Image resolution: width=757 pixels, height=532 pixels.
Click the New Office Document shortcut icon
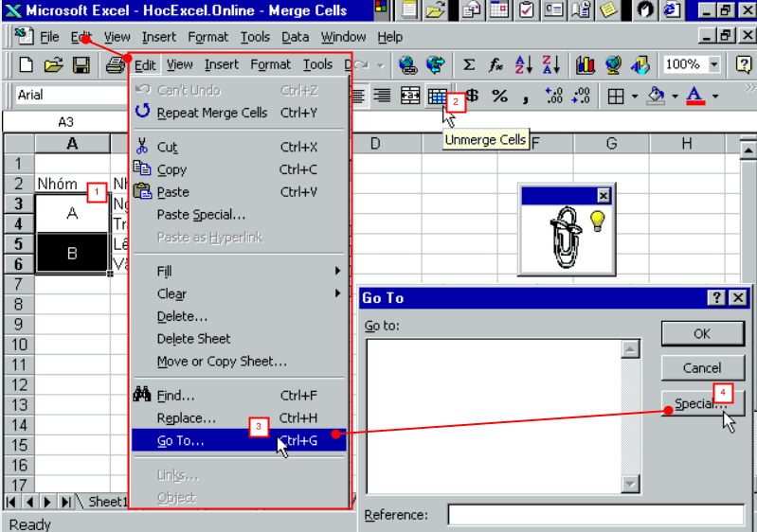click(x=409, y=9)
